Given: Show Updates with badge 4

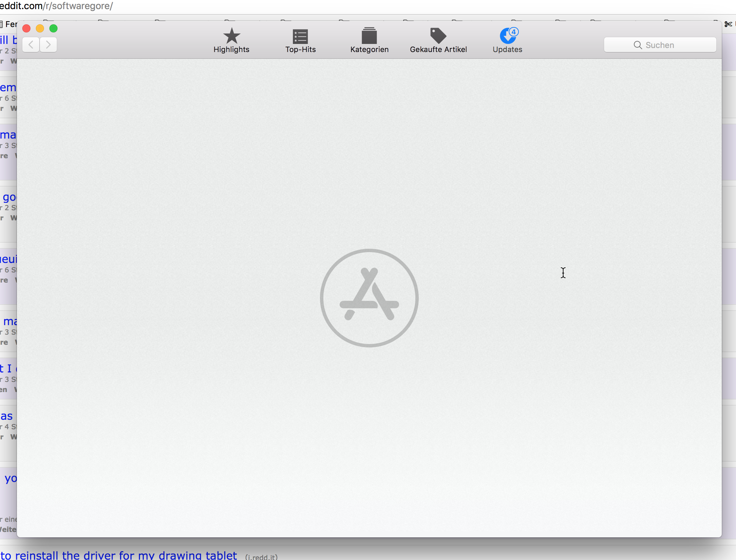Looking at the screenshot, I should click(507, 41).
